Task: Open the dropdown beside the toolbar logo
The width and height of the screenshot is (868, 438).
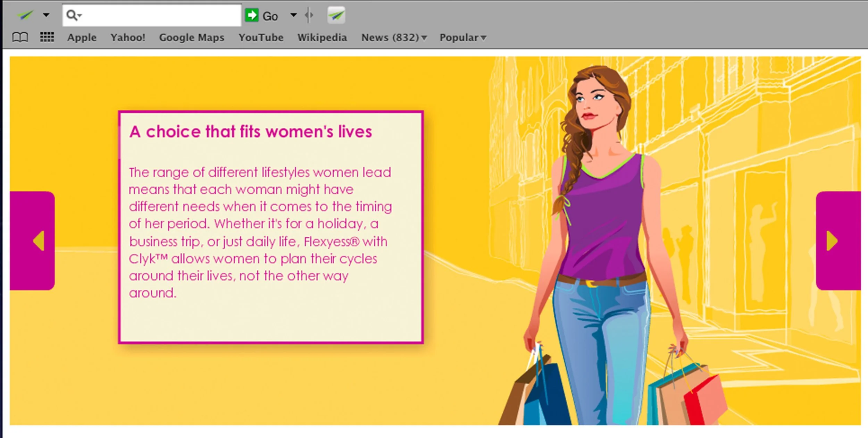Action: point(46,15)
